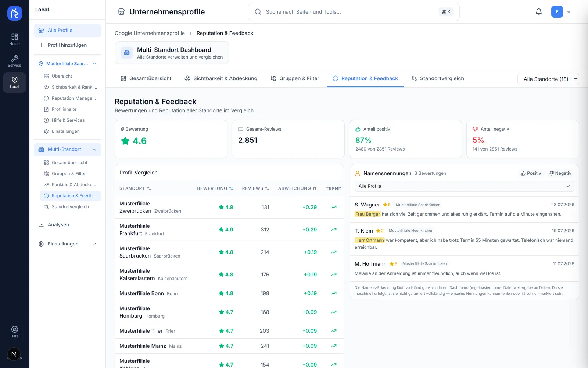Expand the Einstellungen sidebar group
The height and width of the screenshot is (368, 588).
click(94, 244)
